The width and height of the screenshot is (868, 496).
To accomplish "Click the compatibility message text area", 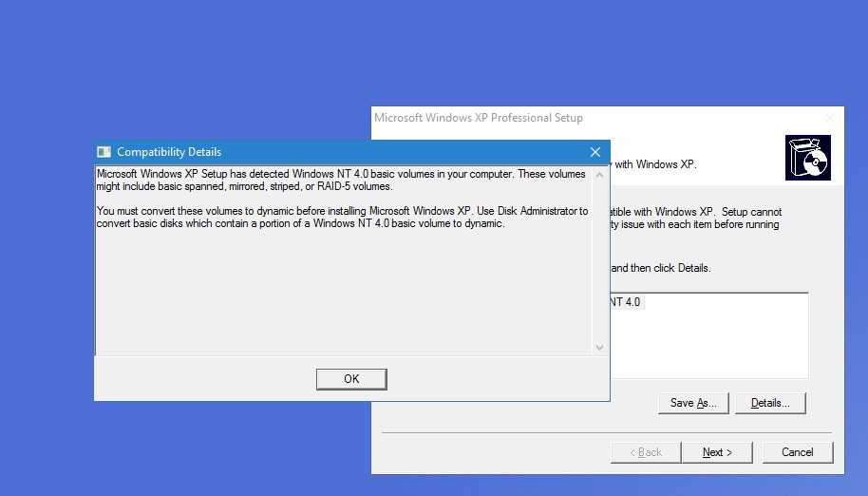I will coord(344,260).
